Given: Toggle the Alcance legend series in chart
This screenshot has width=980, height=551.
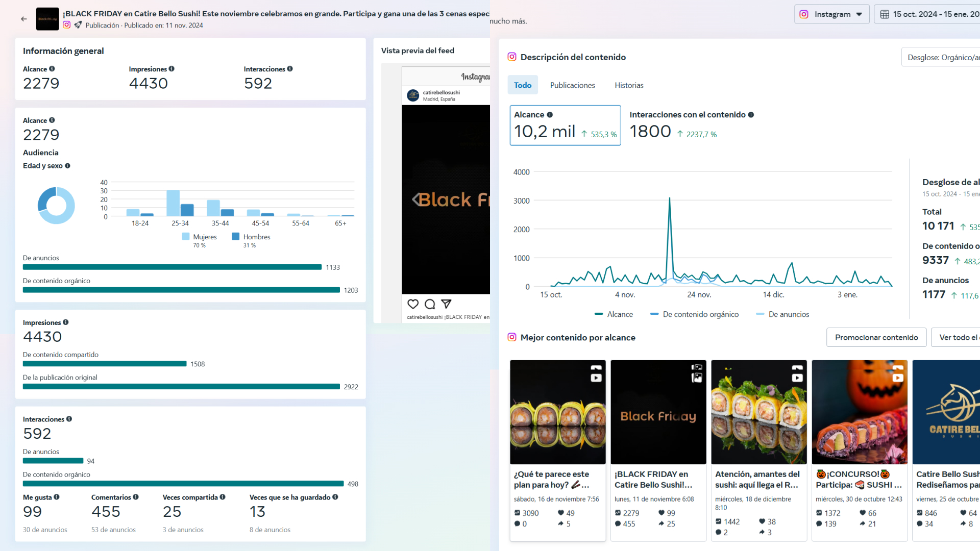Looking at the screenshot, I should 614,314.
